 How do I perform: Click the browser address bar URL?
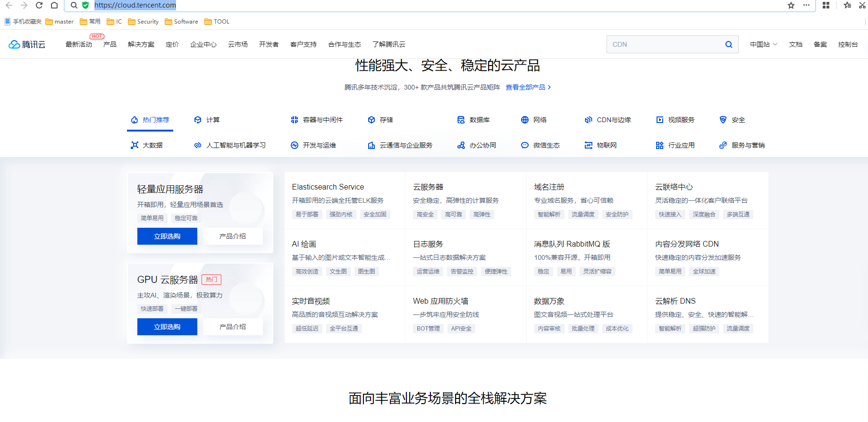pos(135,5)
